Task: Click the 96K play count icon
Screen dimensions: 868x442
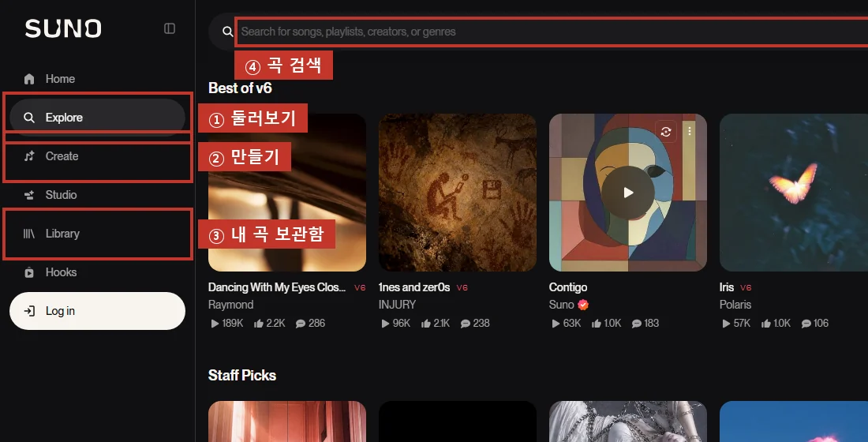Action: (x=385, y=324)
